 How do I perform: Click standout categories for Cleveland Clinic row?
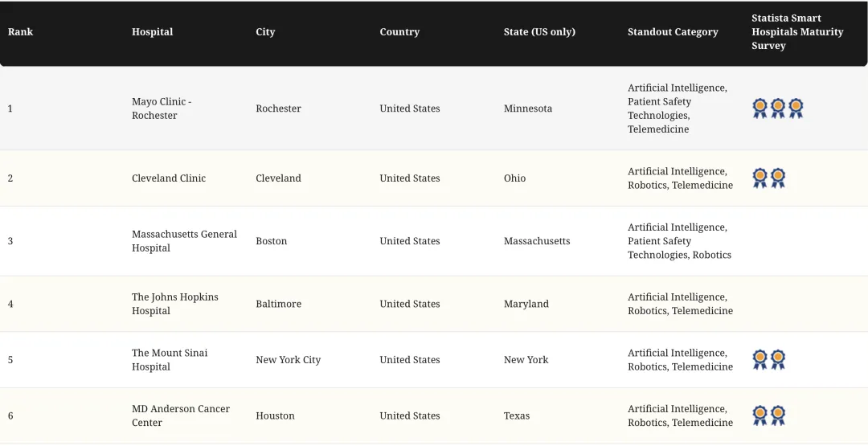pos(681,178)
